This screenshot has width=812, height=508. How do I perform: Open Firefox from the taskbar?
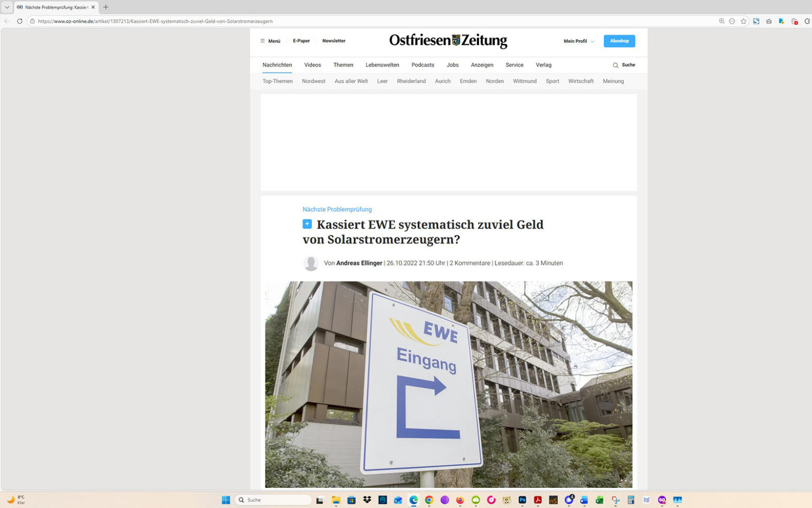click(x=459, y=500)
